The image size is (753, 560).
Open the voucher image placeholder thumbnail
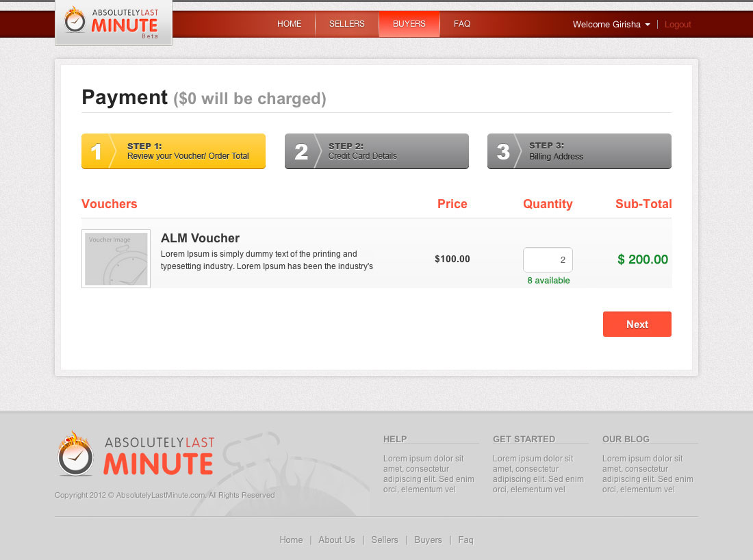click(116, 259)
